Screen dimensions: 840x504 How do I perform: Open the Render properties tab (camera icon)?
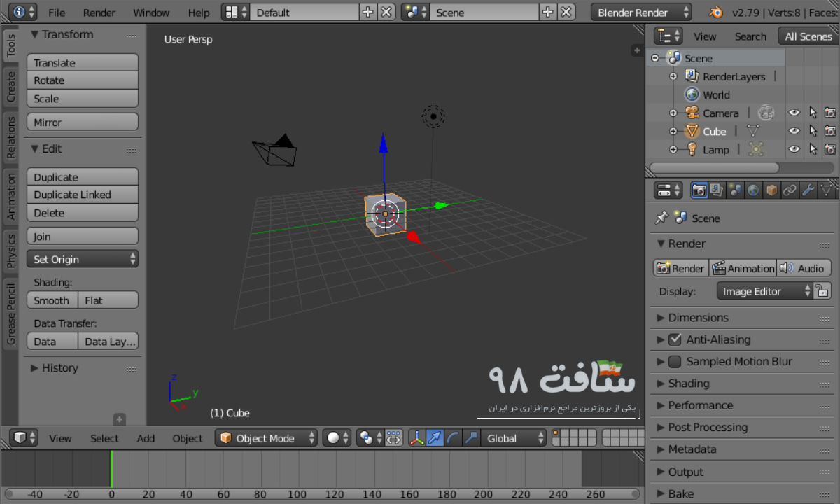(x=699, y=190)
